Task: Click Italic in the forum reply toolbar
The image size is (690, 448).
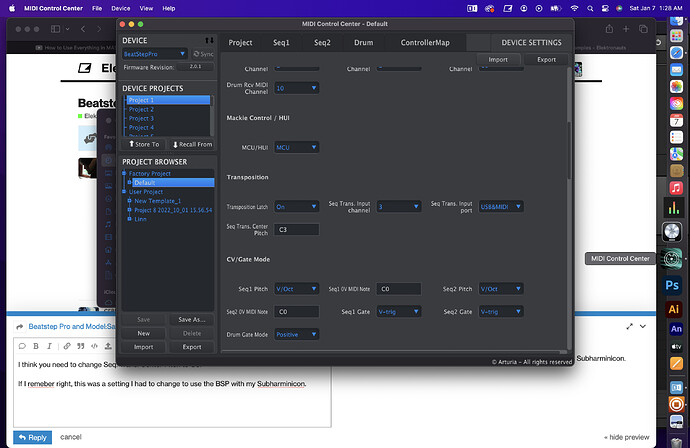Action: coord(49,346)
